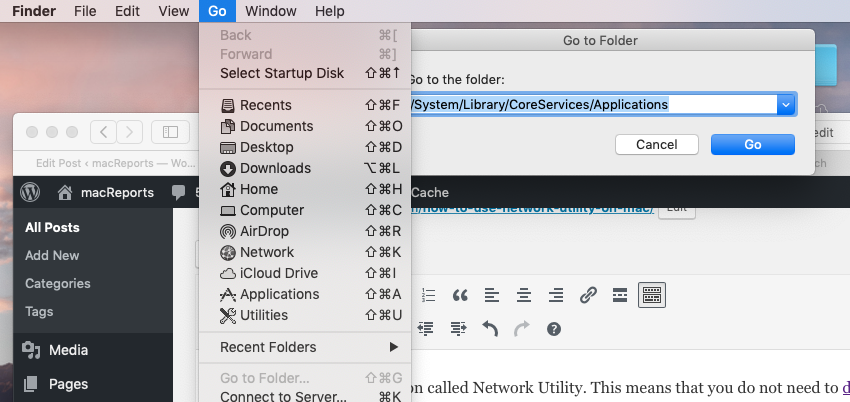Viewport: 850px width, 402px height.
Task: Select Home in the Go menu
Action: (305, 189)
